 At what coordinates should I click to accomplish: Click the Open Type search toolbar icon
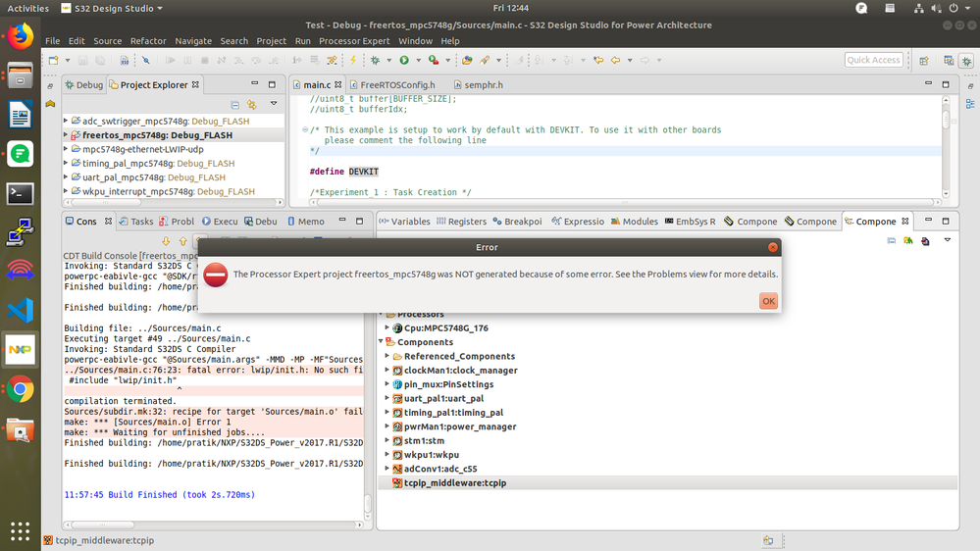click(467, 60)
